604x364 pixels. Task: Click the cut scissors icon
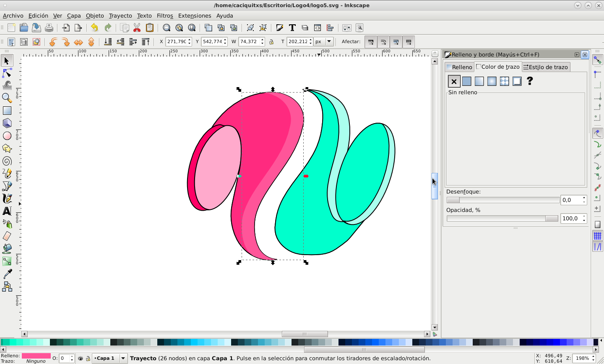click(x=137, y=28)
